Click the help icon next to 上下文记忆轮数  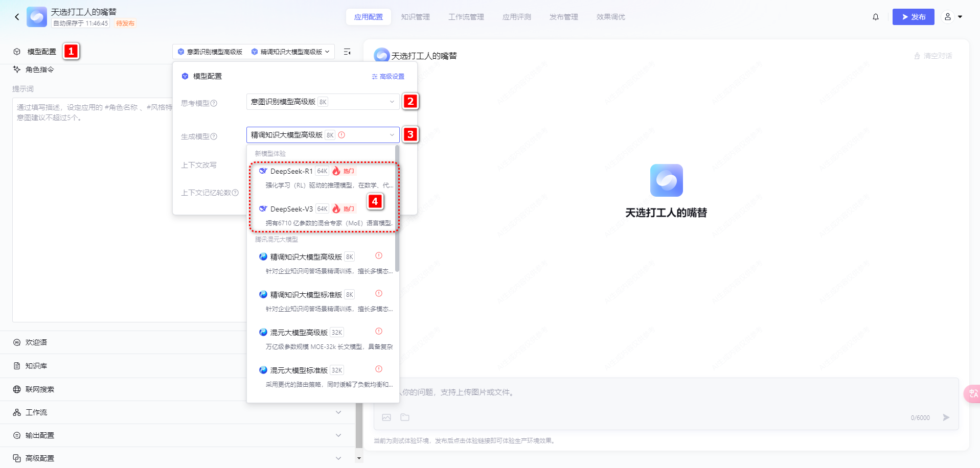[235, 193]
